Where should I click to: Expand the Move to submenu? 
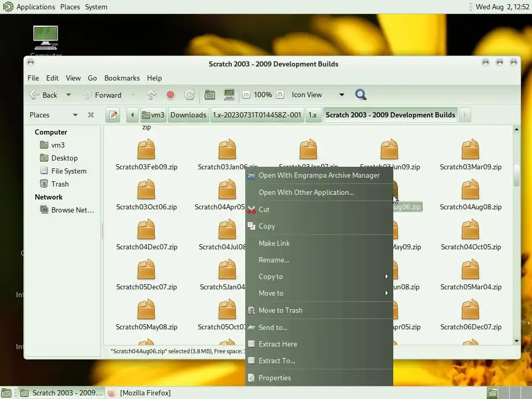tap(319, 293)
